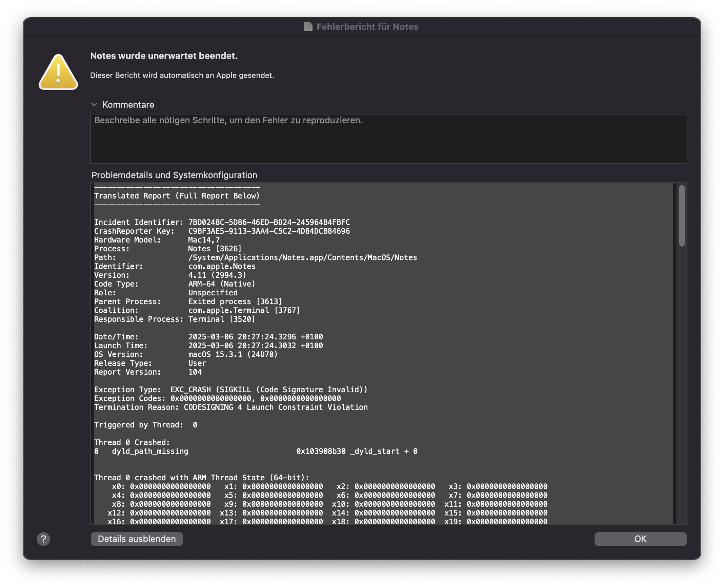Click the heading 'Notes wurde unerwartet beendet.'
Viewport: 724px width, 588px height.
pyautogui.click(x=164, y=56)
